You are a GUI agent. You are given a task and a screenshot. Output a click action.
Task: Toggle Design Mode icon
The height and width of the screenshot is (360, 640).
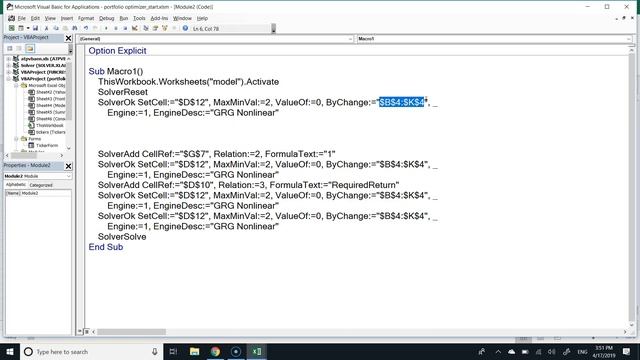click(134, 28)
